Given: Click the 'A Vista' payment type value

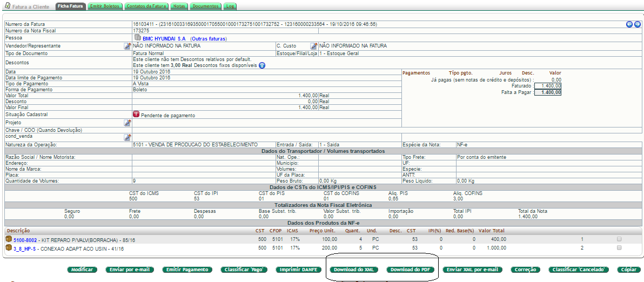Looking at the screenshot, I should (x=142, y=83).
